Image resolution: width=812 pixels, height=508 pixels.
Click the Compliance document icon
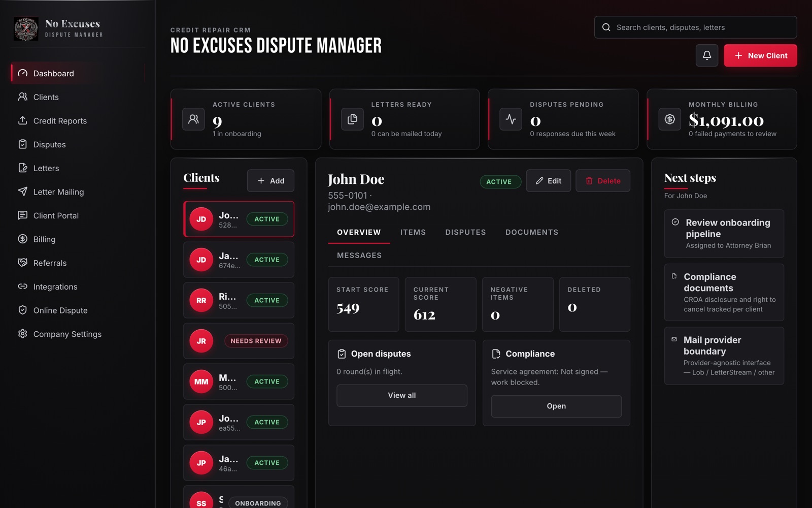[x=496, y=354]
